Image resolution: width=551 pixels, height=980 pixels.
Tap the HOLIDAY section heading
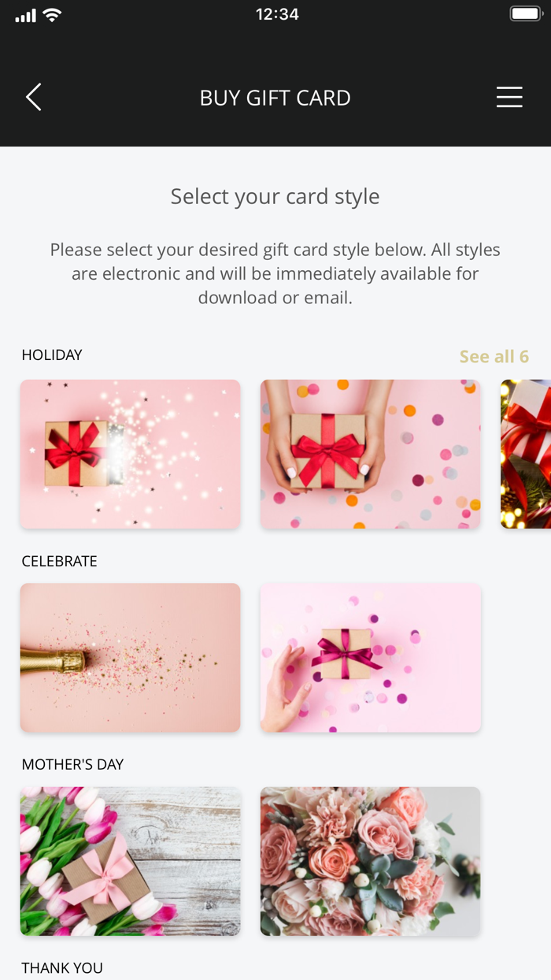pos(52,355)
